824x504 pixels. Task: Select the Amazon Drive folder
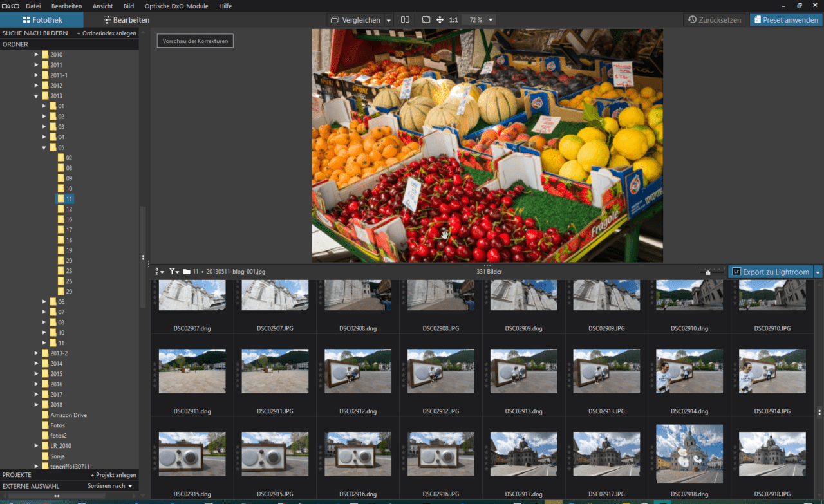[x=68, y=415]
